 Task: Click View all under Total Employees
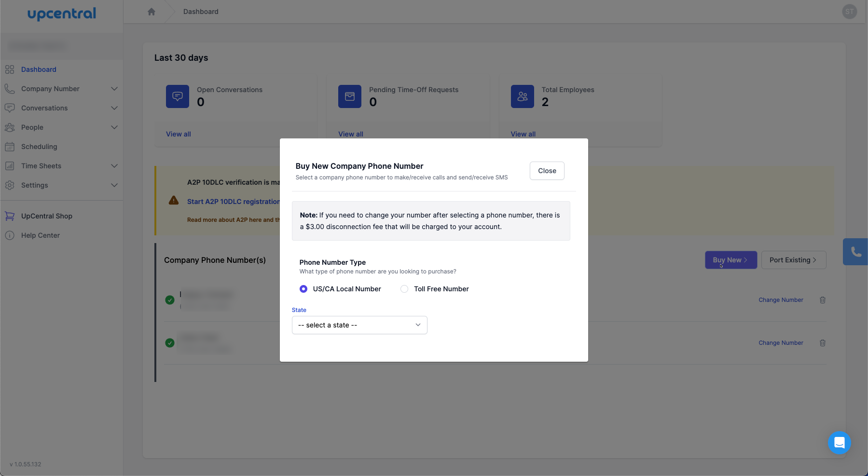click(x=523, y=134)
